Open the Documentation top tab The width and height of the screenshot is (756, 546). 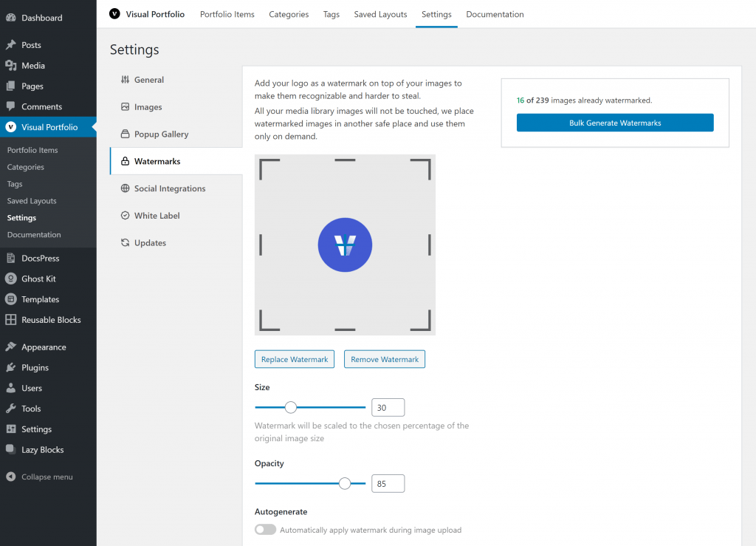(495, 15)
